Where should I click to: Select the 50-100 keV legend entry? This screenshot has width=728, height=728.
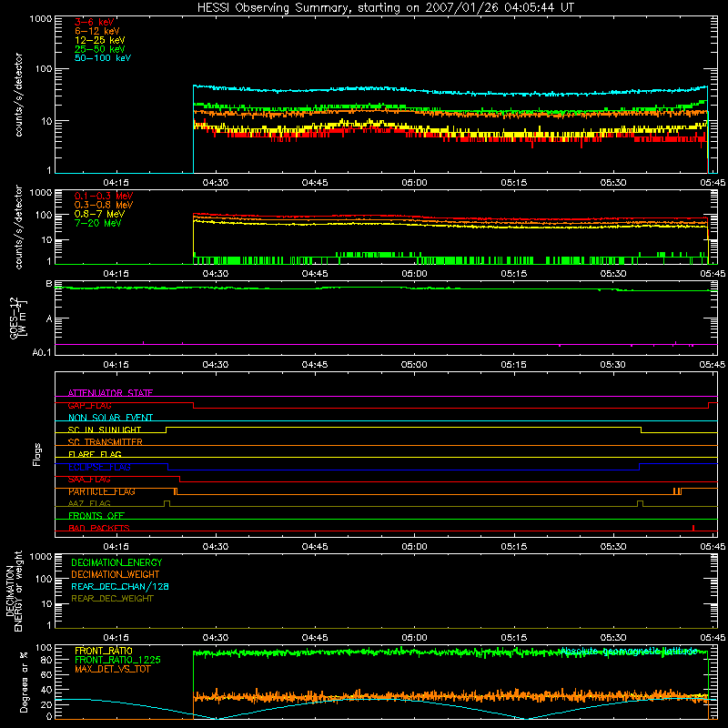pos(103,58)
